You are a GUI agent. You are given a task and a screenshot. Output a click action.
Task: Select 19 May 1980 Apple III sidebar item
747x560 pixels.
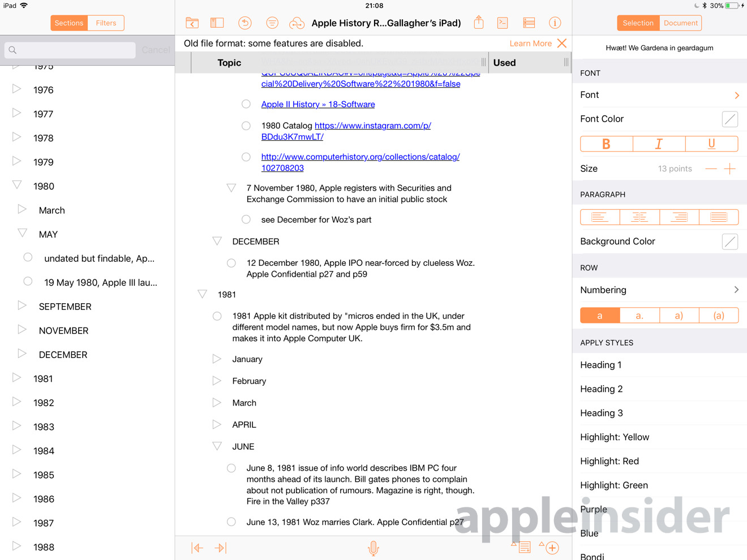pos(101,282)
